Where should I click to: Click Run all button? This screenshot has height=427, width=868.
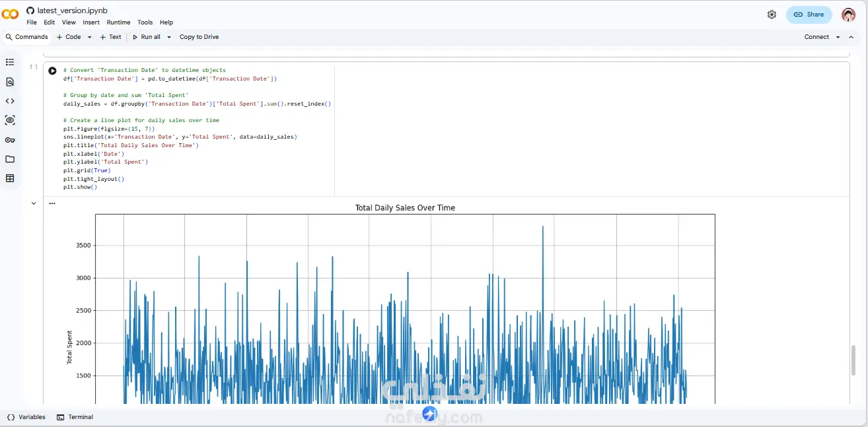[x=147, y=37]
